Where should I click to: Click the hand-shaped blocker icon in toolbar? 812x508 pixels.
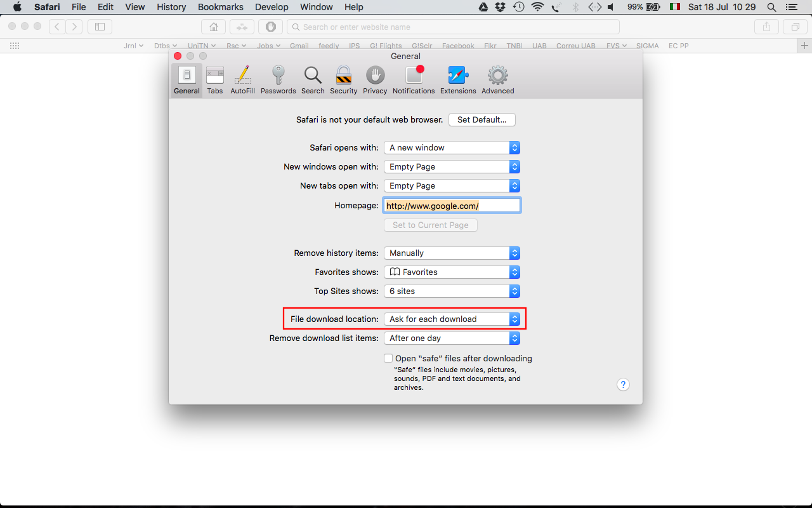click(x=270, y=27)
